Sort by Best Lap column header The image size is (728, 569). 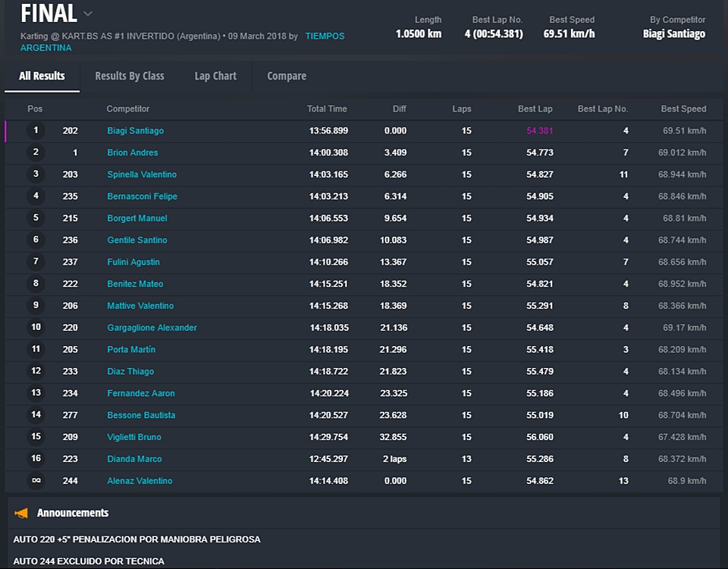pos(535,109)
